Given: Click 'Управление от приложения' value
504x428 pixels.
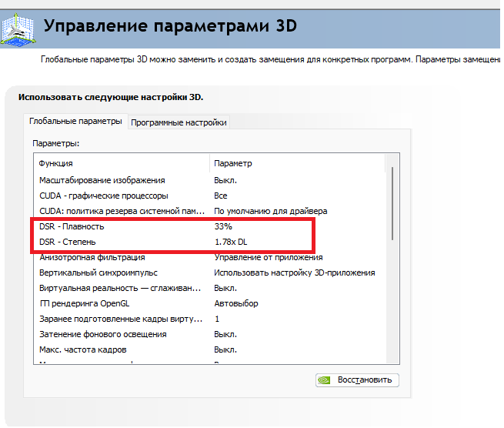Looking at the screenshot, I should 269,258.
